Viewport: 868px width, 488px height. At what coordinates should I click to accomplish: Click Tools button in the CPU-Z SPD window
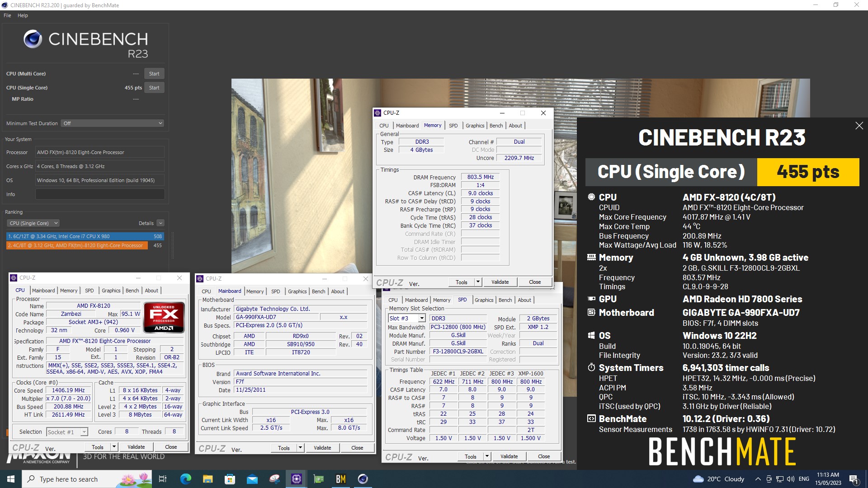(471, 456)
